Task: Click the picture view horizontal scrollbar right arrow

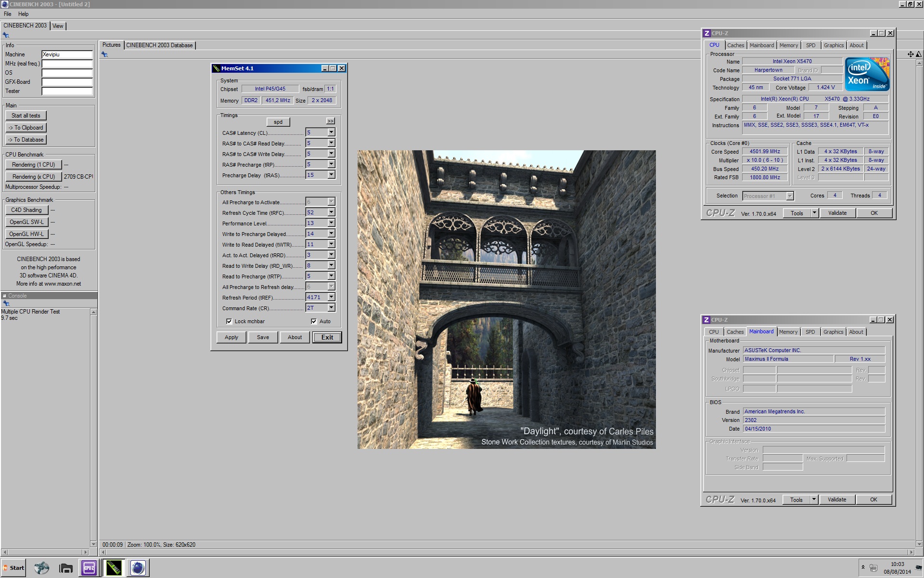Action: pos(911,552)
